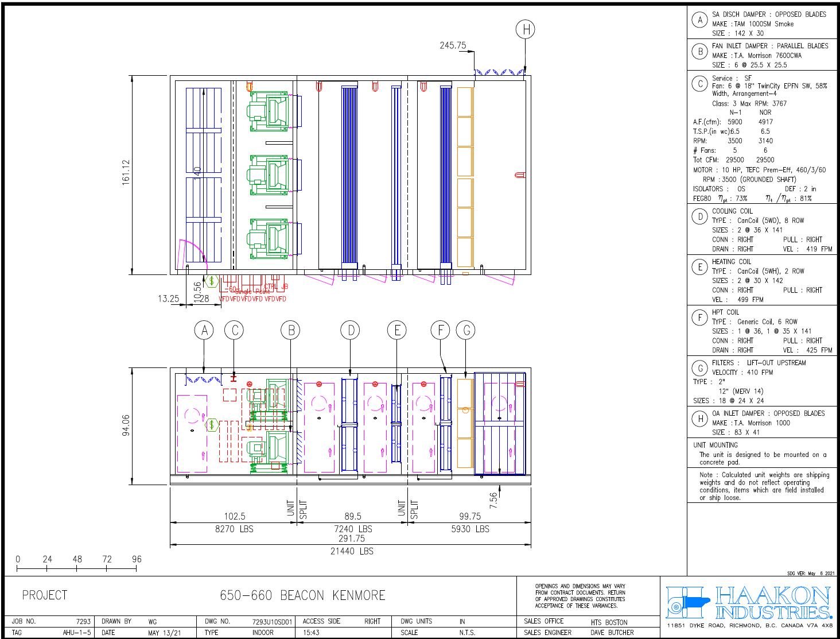This screenshot has width=840, height=639.
Task: Click the scale value N.T.S.
Action: pyautogui.click(x=468, y=633)
